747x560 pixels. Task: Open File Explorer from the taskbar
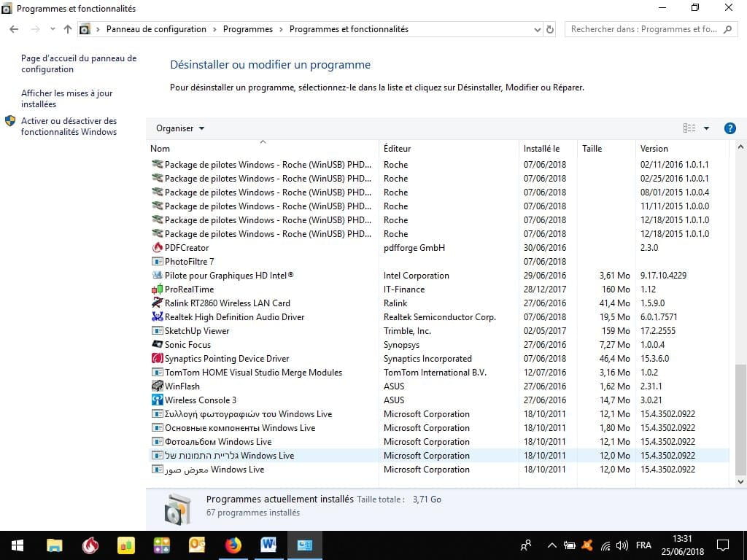(54, 545)
